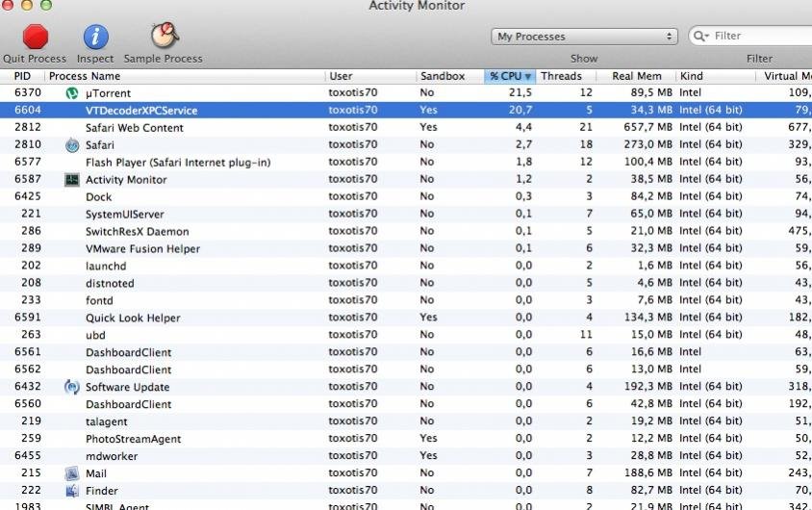Select the µTorrent process icon
Viewport: 812px width, 510px height.
pos(71,93)
